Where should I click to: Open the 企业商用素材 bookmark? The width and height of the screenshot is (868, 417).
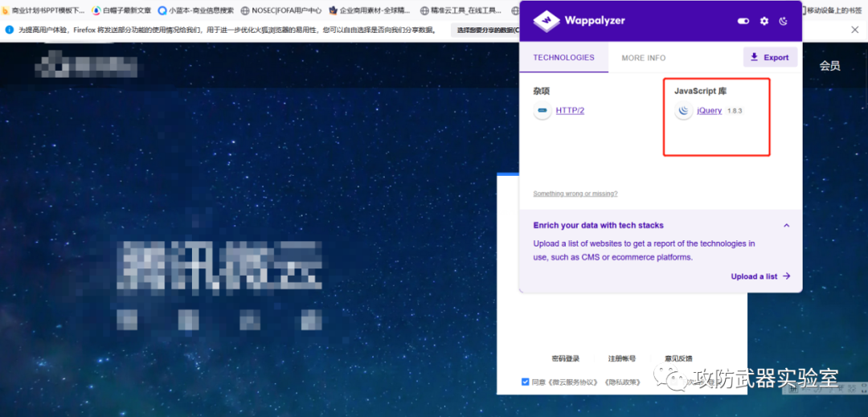click(x=370, y=10)
